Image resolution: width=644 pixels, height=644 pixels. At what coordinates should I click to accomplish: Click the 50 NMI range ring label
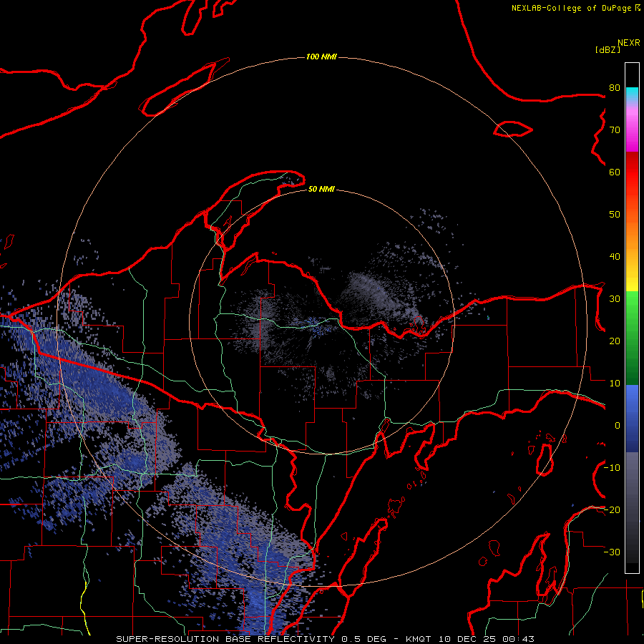(x=321, y=190)
